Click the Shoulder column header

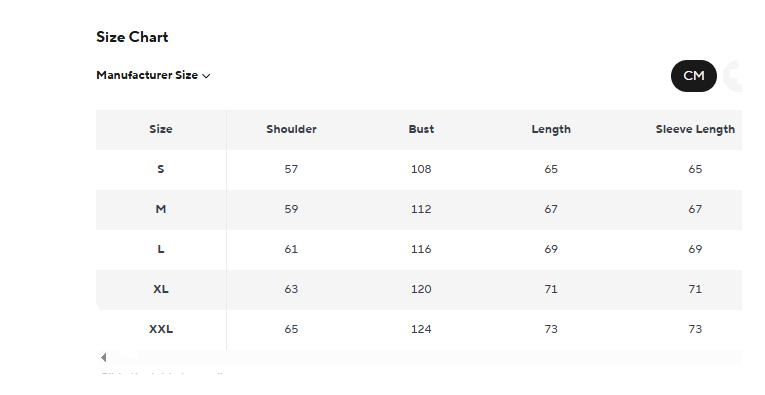point(291,129)
